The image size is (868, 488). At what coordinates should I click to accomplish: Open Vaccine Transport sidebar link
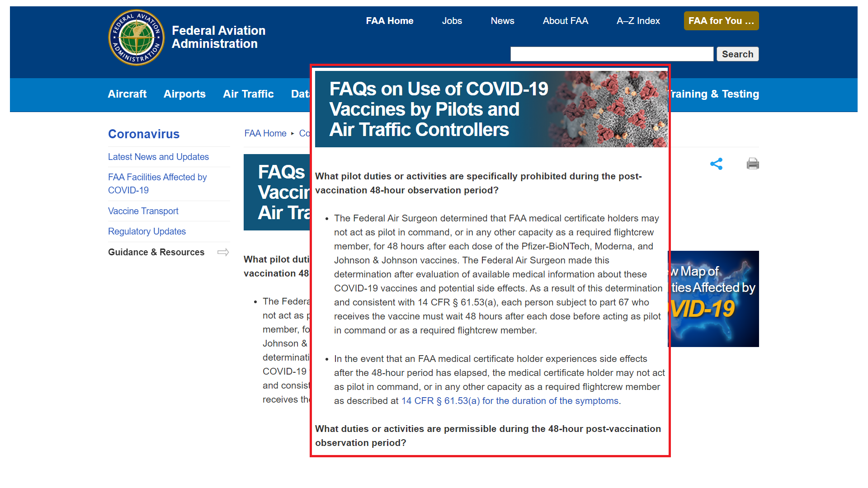tap(143, 211)
